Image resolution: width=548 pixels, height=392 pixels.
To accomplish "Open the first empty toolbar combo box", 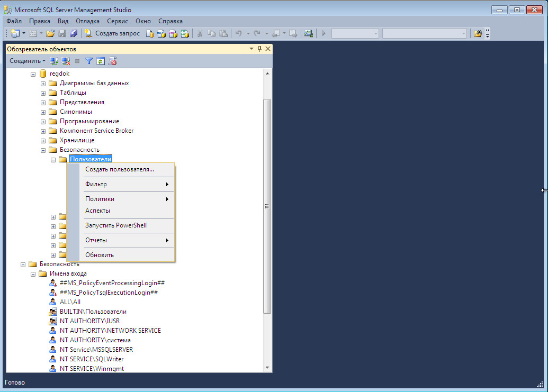I will point(355,33).
